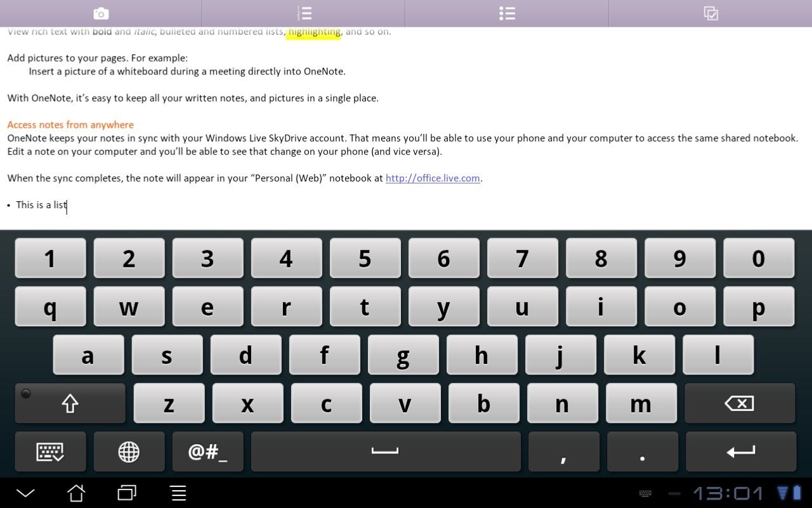This screenshot has width=812, height=508.
Task: Open the Android menu button
Action: (x=178, y=493)
